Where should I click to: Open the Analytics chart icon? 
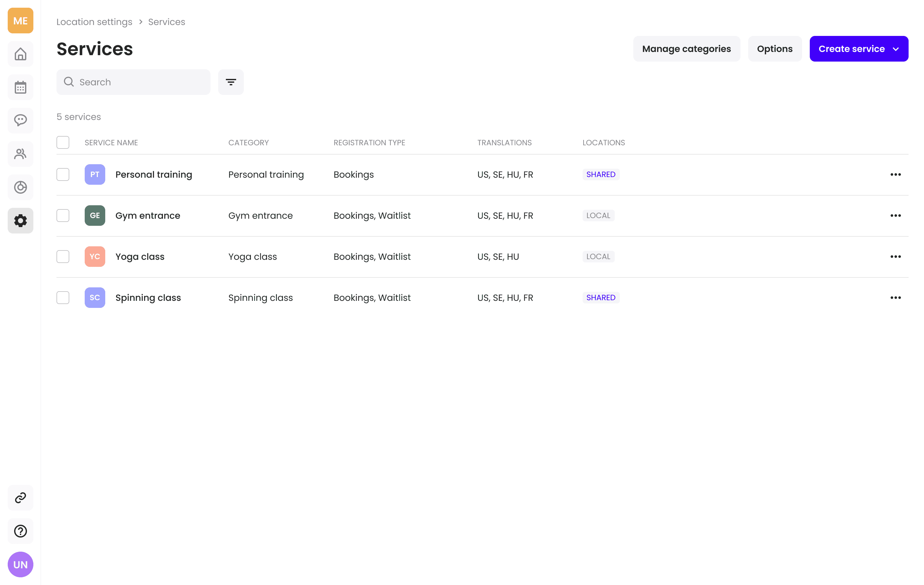20,187
